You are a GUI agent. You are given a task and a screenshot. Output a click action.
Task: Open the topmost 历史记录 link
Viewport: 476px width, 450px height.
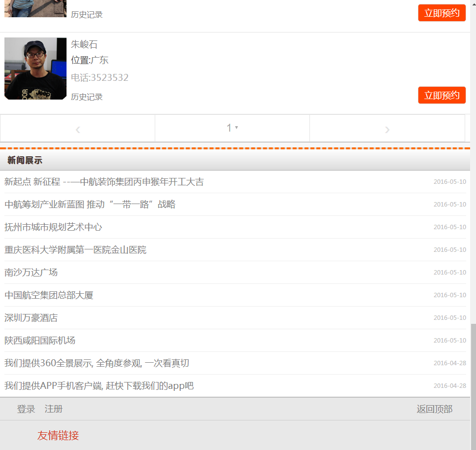(87, 15)
